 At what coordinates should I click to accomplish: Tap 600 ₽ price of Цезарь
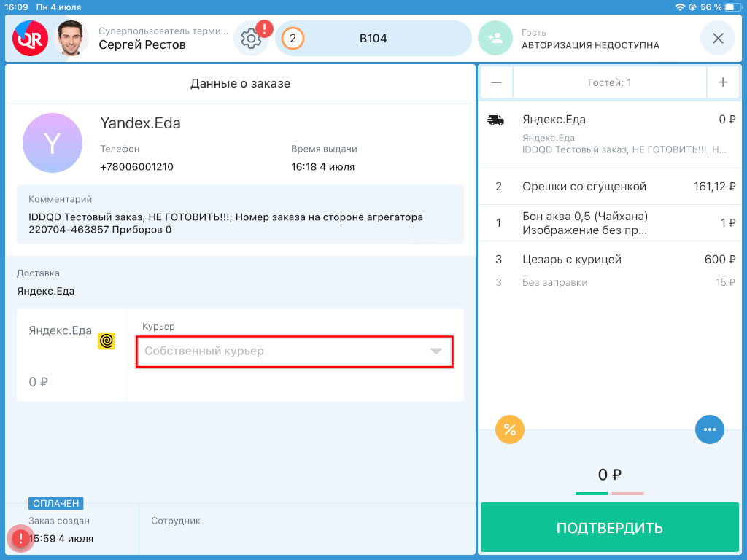click(x=720, y=260)
